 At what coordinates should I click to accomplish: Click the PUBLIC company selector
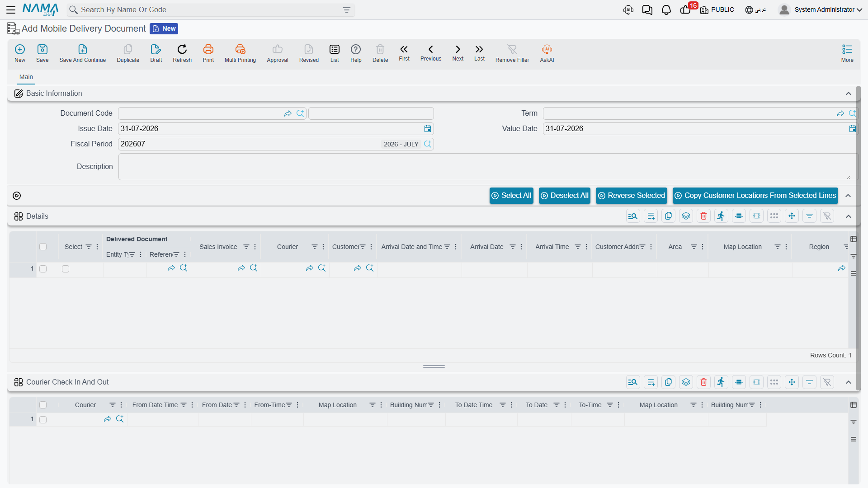point(717,10)
